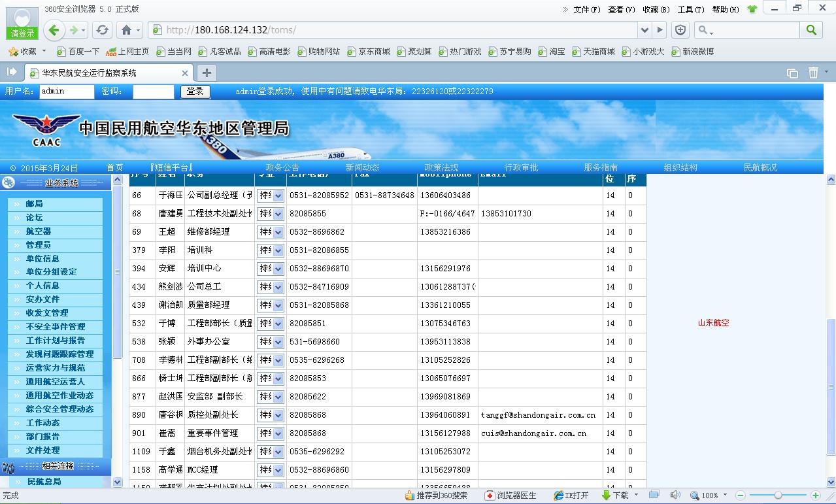The width and height of the screenshot is (836, 504).
Task: Open 不安全事件管理 in the left sidebar
Action: [x=55, y=327]
